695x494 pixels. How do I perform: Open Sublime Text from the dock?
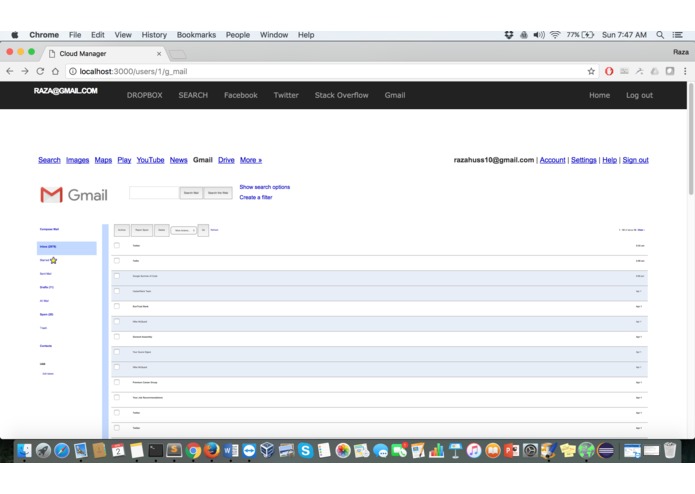click(x=174, y=451)
